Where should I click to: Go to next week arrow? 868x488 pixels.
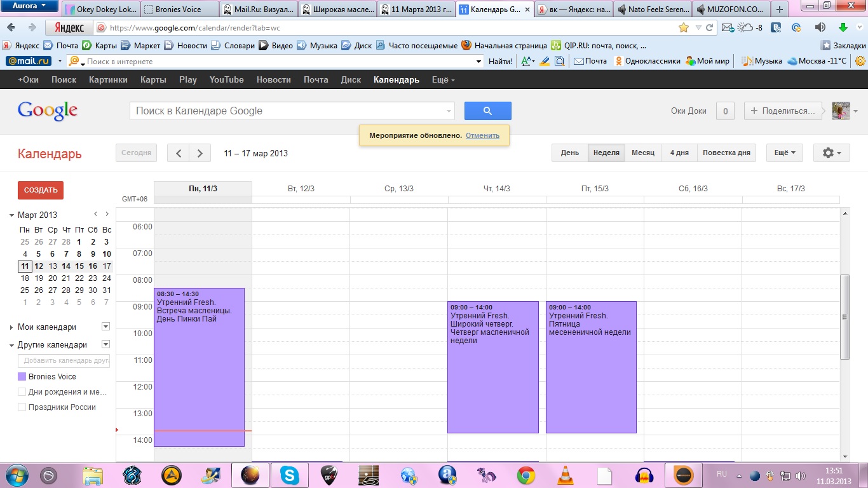pyautogui.click(x=200, y=153)
